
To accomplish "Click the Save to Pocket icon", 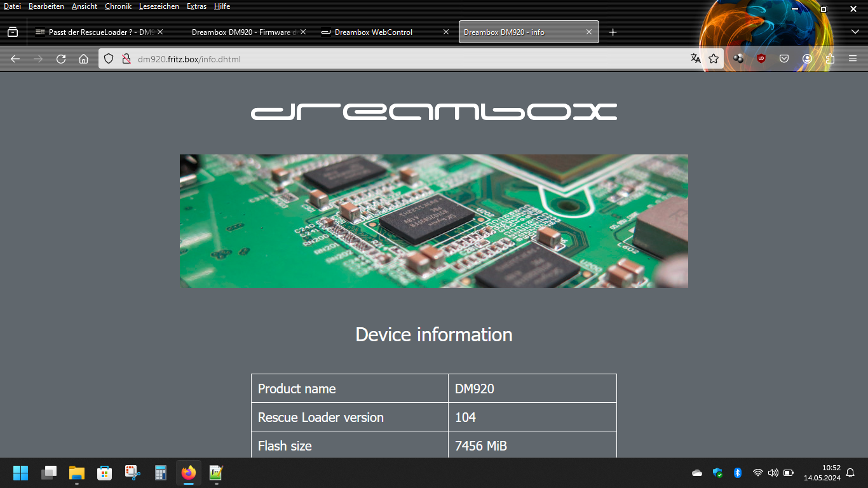I will [784, 58].
